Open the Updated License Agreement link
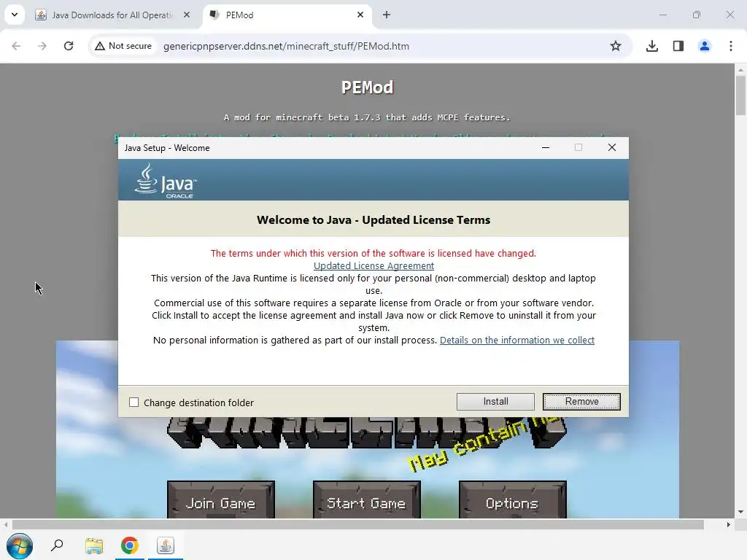This screenshot has width=747, height=560. tap(373, 265)
